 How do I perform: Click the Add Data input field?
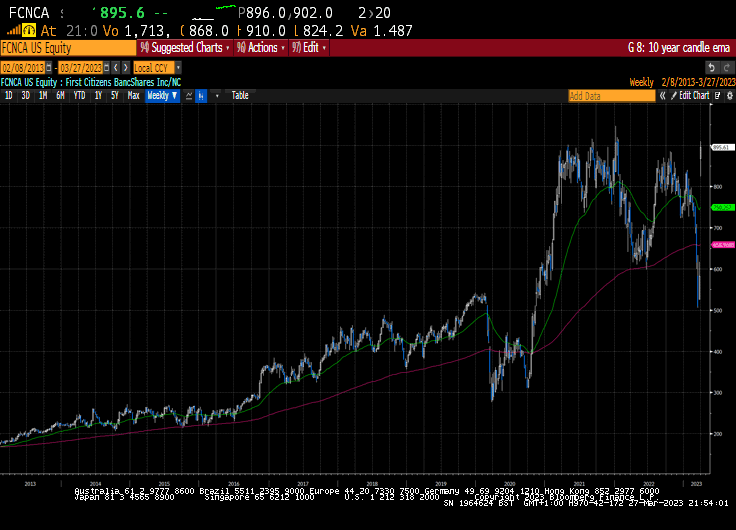tap(612, 96)
